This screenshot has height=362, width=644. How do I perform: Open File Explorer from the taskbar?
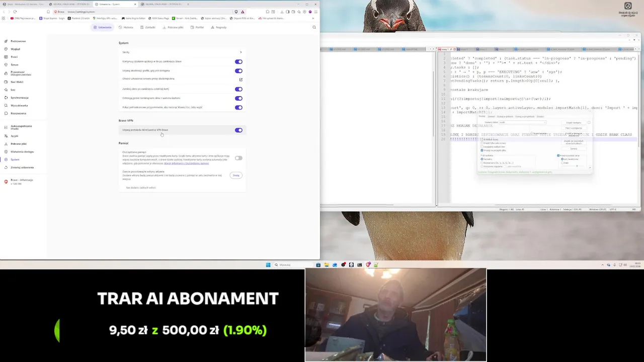(x=327, y=264)
